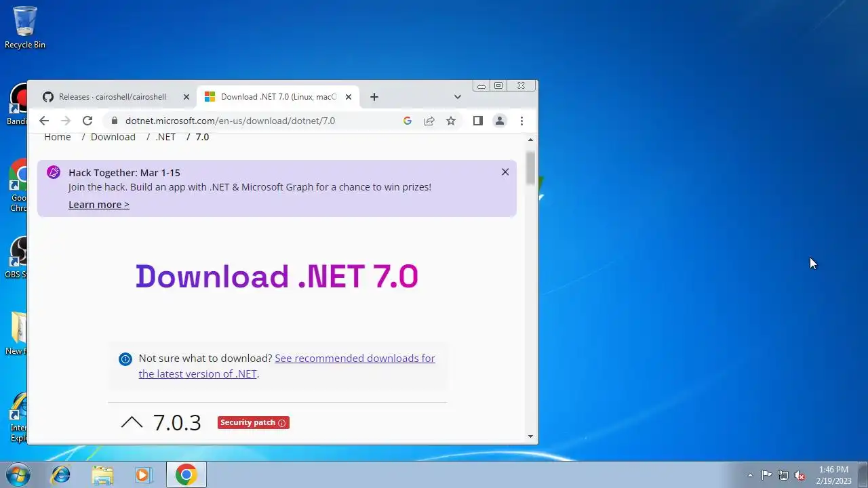This screenshot has height=488, width=868.
Task: Click the Chrome taskbar button
Action: 186,475
